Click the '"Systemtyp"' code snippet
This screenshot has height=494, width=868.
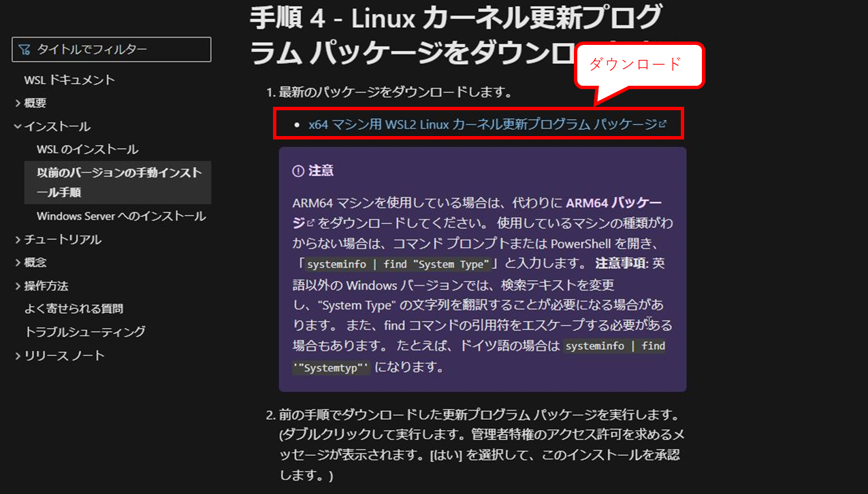pos(332,367)
